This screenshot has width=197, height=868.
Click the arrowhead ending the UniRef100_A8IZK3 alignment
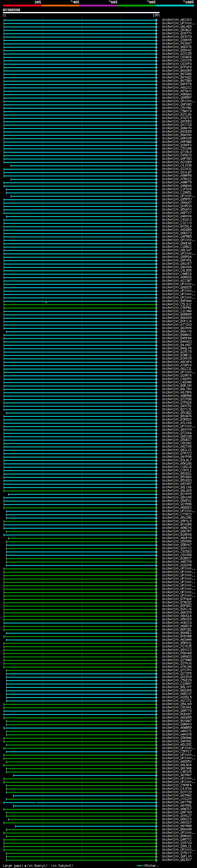coord(157,20)
